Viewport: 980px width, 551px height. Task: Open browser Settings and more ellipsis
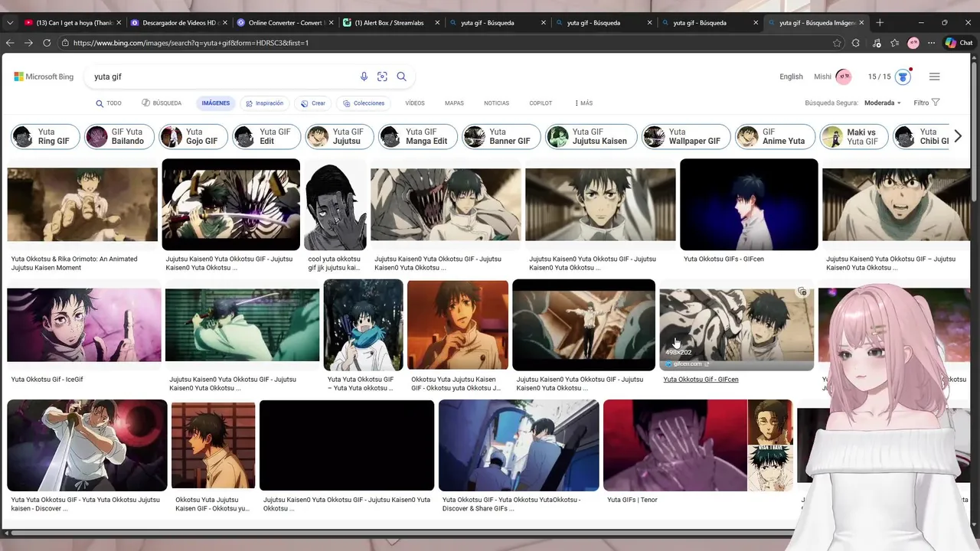932,43
